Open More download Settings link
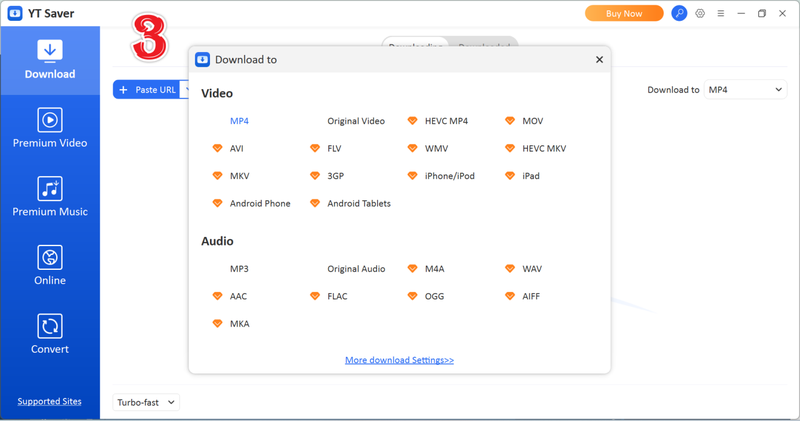800x421 pixels. coord(399,360)
